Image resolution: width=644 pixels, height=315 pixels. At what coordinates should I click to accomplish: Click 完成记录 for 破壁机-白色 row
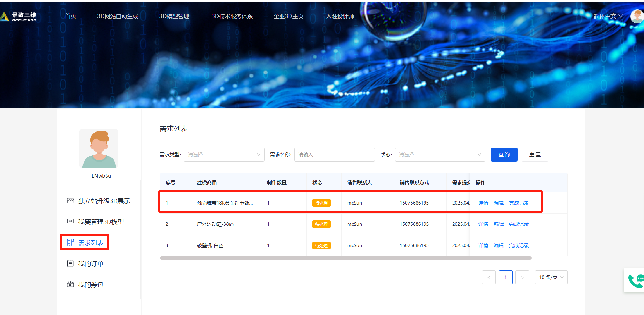(519, 245)
